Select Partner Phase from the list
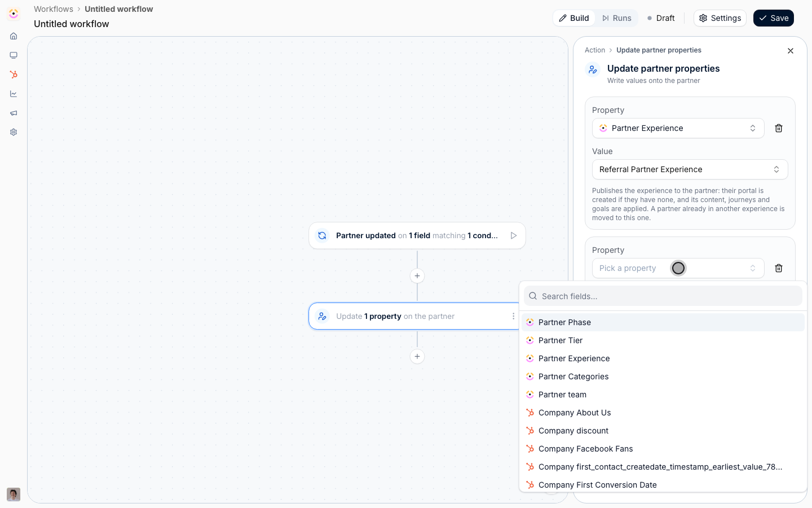Screen dimensions: 812x508 coord(663,322)
